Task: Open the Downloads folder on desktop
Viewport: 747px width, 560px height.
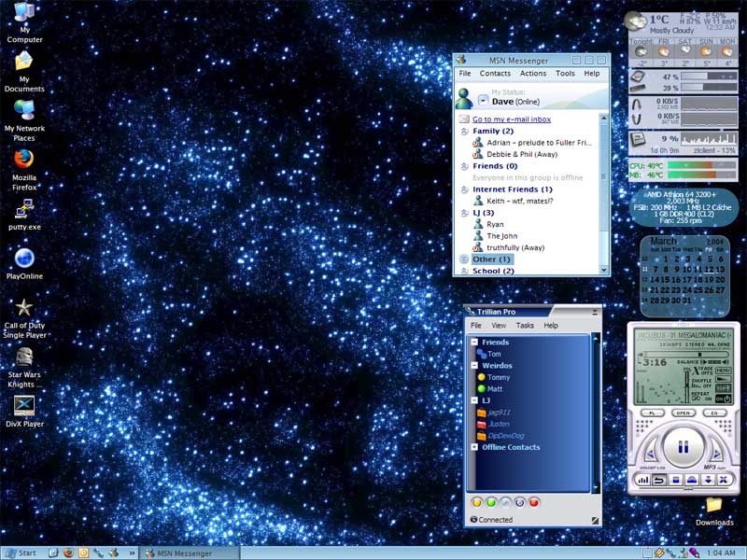Action: coord(714,506)
